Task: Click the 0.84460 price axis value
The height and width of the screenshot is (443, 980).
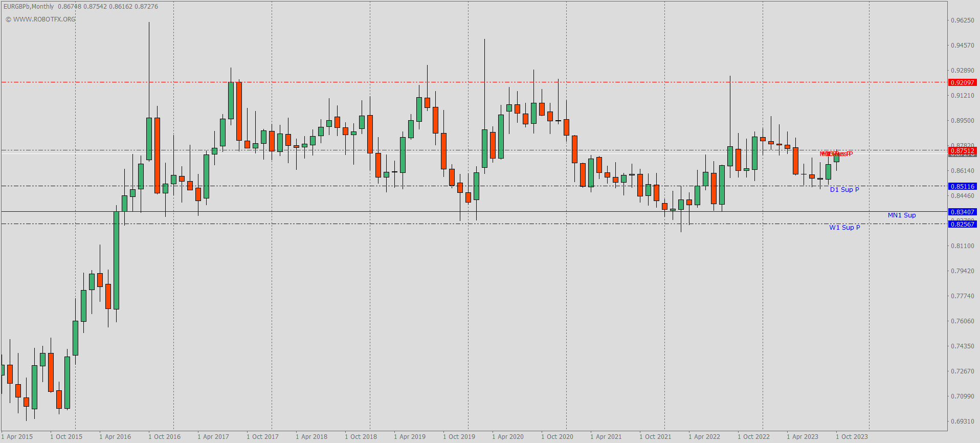Action: [x=963, y=196]
